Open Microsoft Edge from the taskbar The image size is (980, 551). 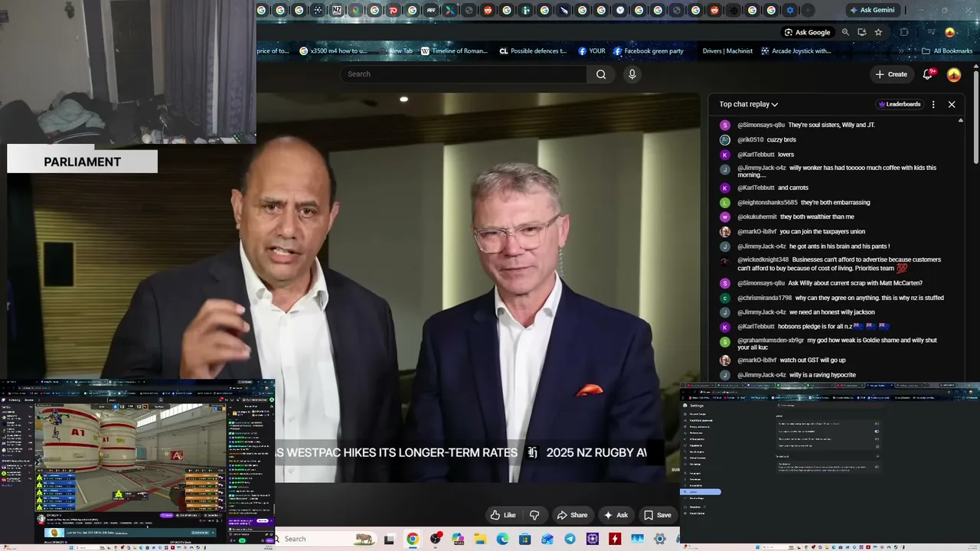point(502,540)
